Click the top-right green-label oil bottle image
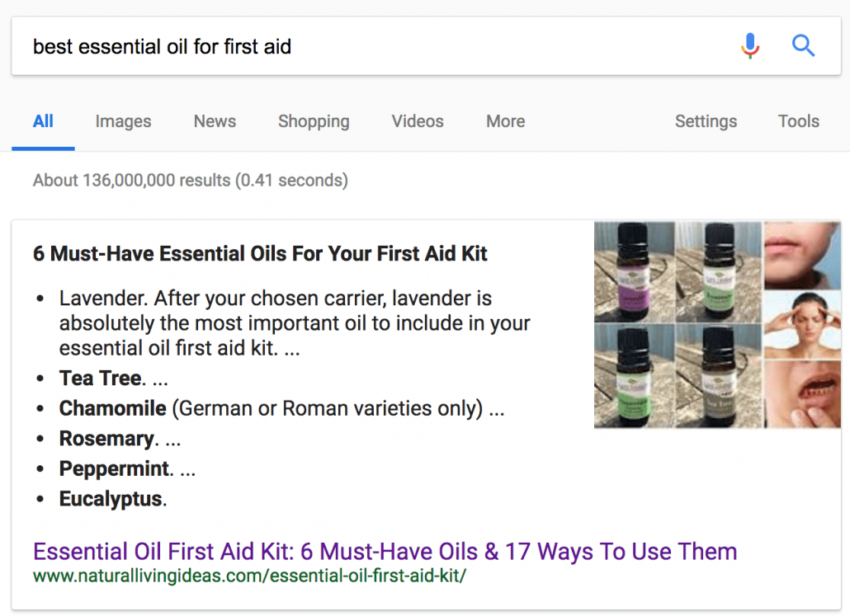850x616 pixels. 720,272
